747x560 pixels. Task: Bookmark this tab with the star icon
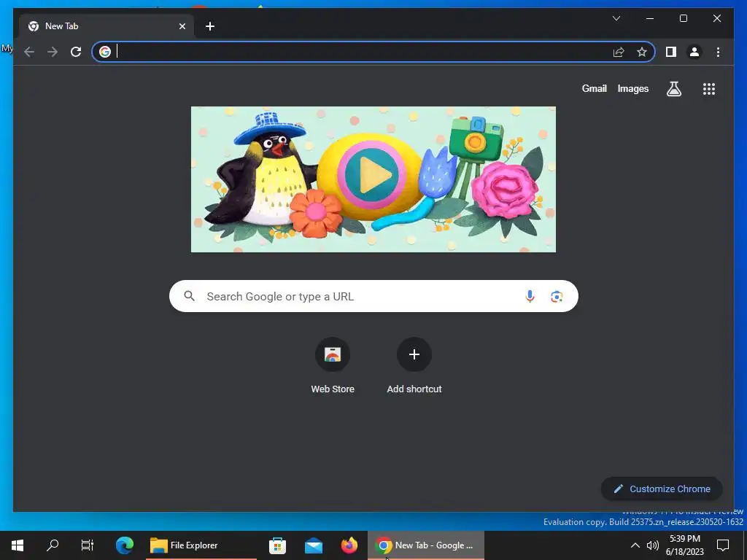[642, 52]
